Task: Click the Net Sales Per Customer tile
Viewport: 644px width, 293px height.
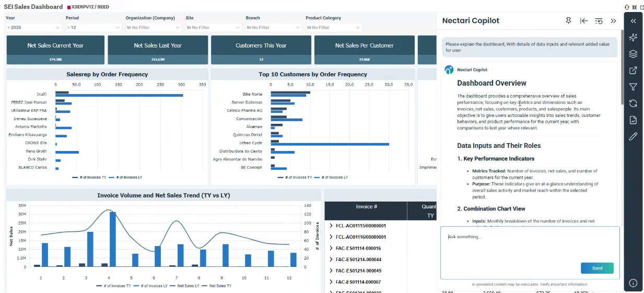Action: tap(365, 50)
